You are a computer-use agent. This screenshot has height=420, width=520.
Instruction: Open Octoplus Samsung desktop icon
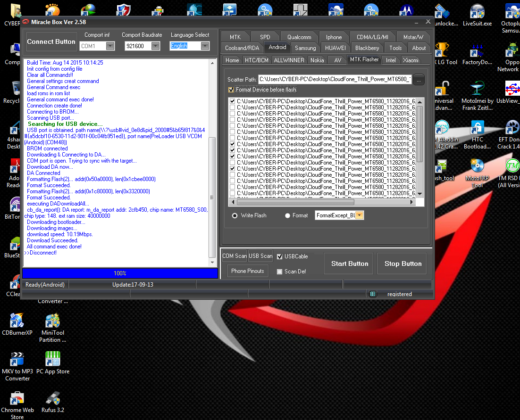point(510,18)
